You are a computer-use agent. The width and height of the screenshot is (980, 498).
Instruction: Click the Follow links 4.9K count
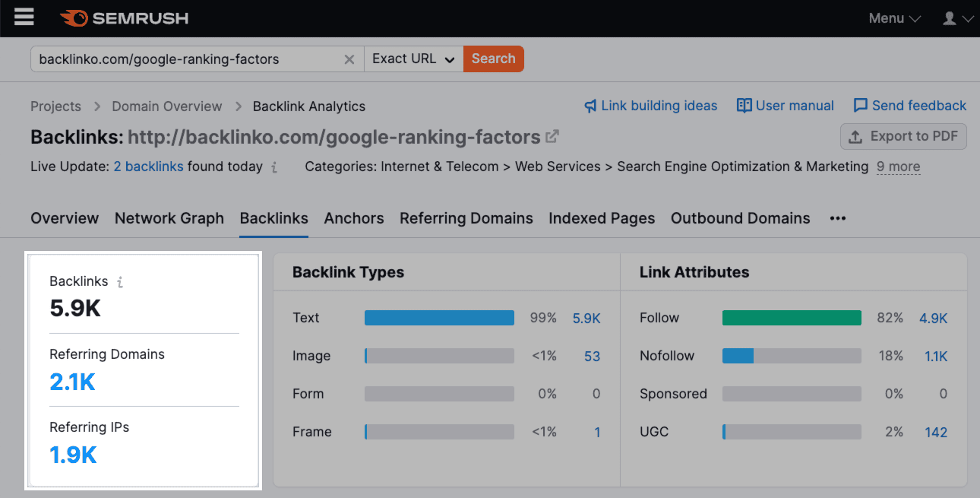click(x=934, y=319)
